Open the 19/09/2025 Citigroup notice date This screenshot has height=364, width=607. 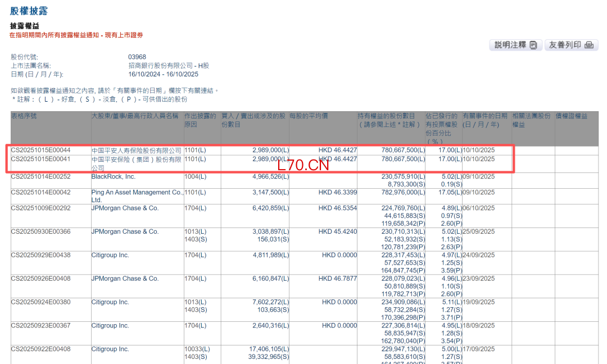pyautogui.click(x=478, y=302)
